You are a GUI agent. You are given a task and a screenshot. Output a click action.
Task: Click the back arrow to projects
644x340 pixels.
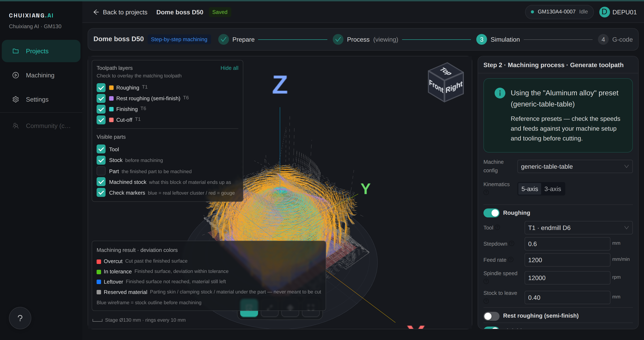tap(96, 12)
